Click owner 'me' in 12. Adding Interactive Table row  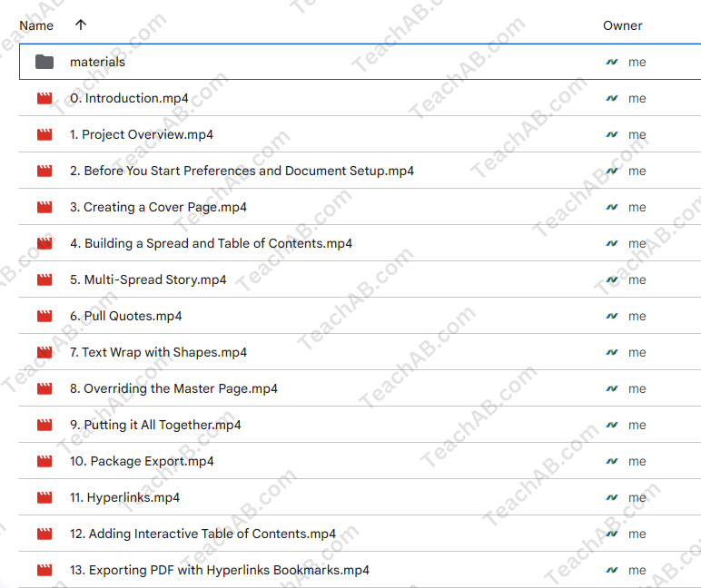coord(637,534)
